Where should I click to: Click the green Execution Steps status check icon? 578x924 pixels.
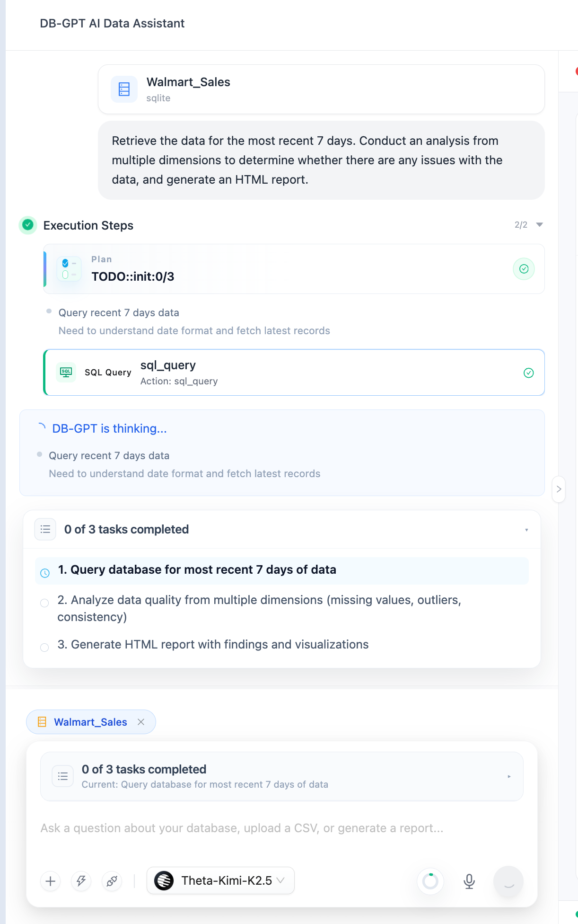(28, 225)
